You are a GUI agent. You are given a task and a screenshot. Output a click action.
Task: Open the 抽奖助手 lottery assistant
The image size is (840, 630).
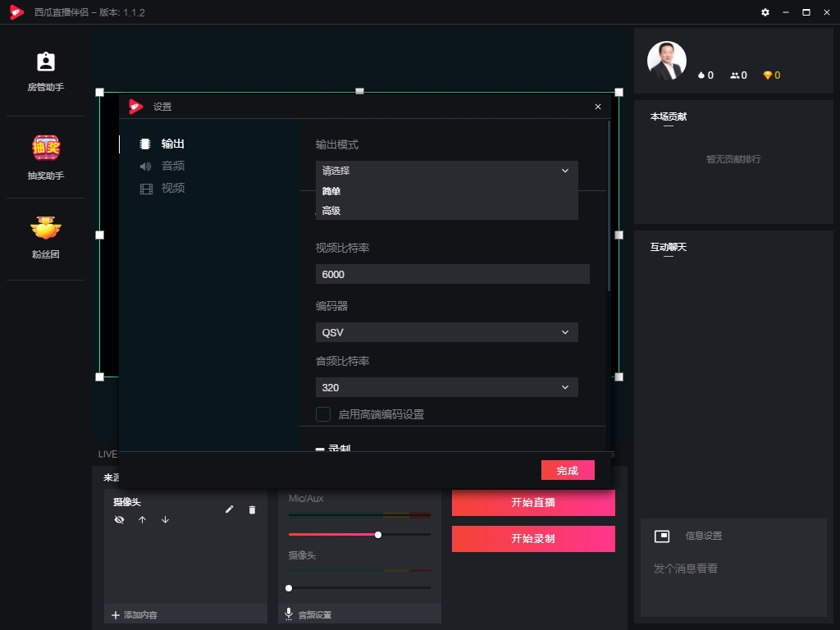45,156
